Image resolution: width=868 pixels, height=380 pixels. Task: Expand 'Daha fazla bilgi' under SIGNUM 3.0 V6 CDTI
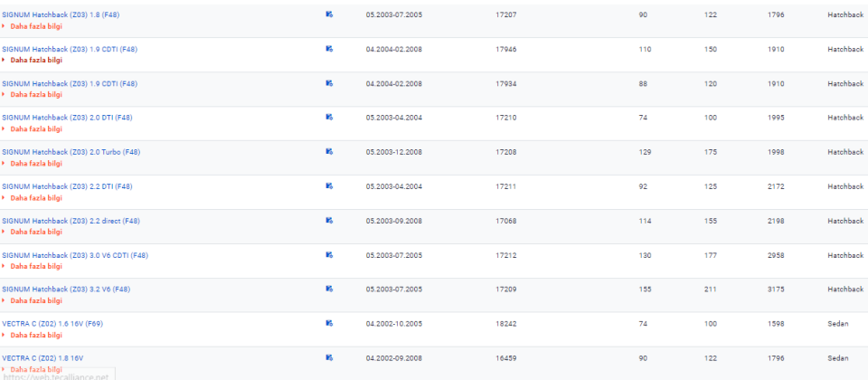(x=36, y=266)
